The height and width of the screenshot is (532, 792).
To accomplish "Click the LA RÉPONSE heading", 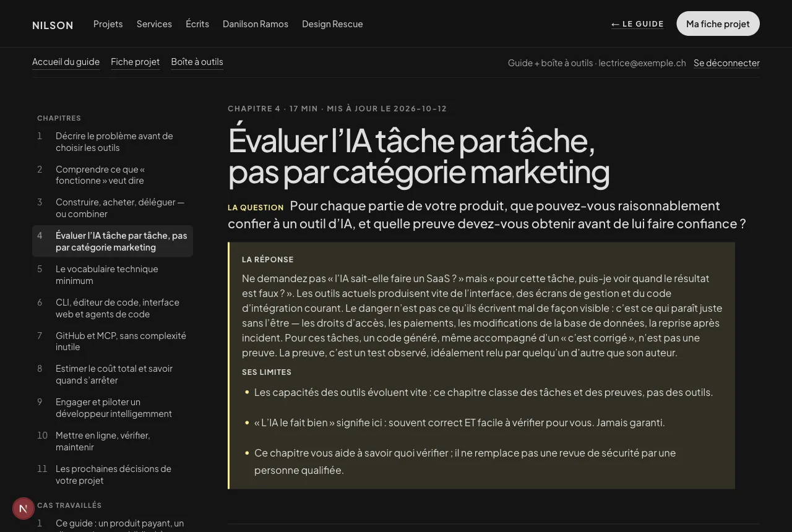I will pyautogui.click(x=268, y=260).
